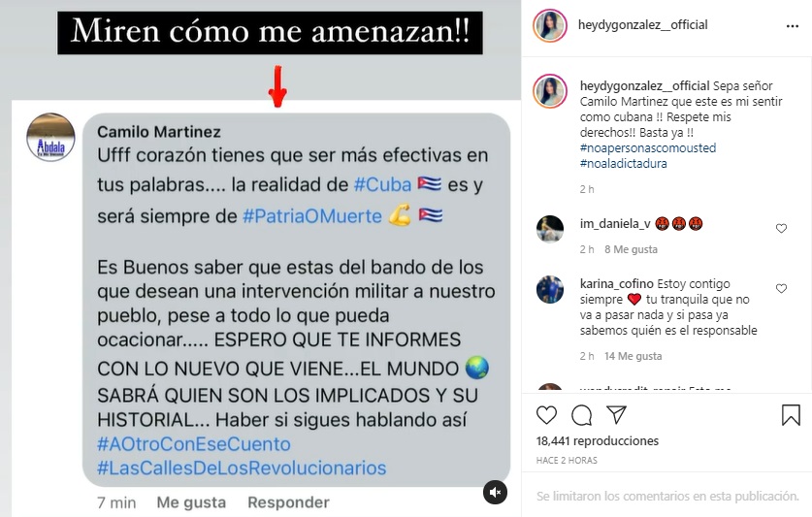View the 14 Me gusta likes list
812x517 pixels.
[x=633, y=356]
